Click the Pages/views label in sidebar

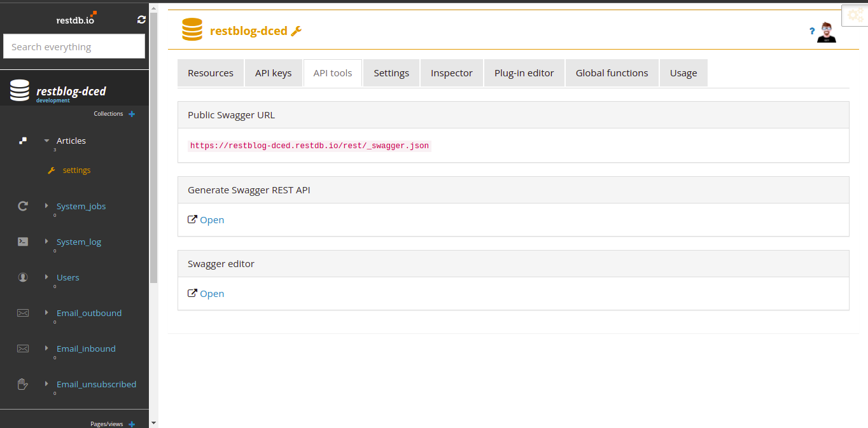pyautogui.click(x=107, y=424)
